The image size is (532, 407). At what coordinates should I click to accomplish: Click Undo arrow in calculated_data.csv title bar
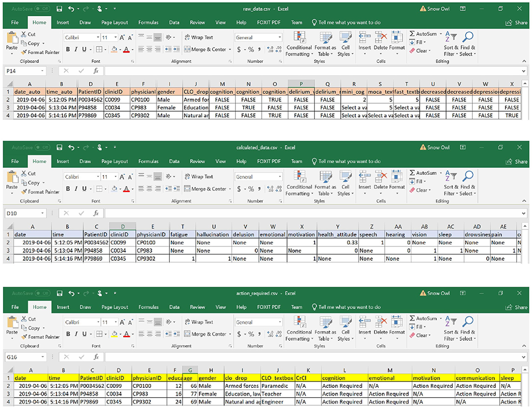pos(71,147)
